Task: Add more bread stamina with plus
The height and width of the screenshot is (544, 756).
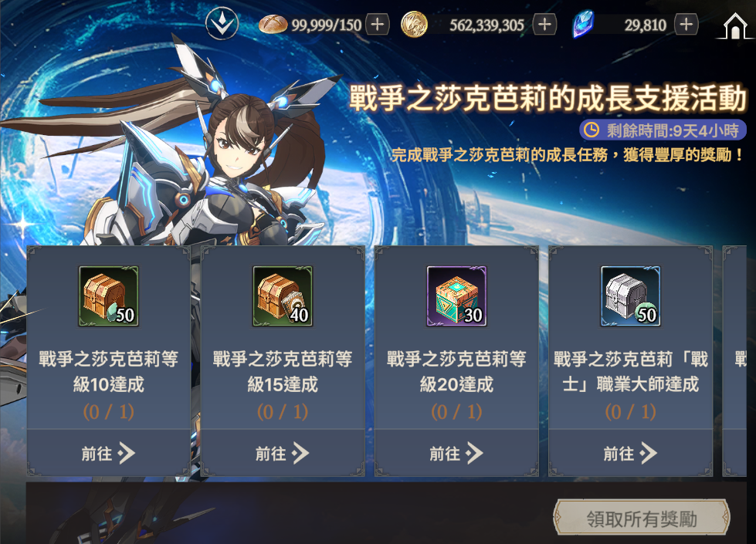Action: [x=378, y=24]
